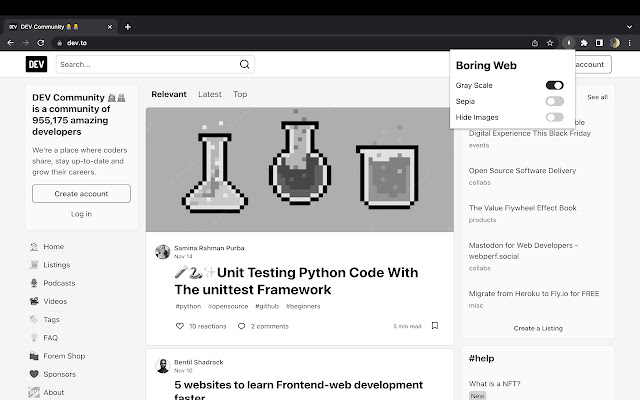
Task: Turn off the Gray Scale toggle
Action: [x=554, y=85]
